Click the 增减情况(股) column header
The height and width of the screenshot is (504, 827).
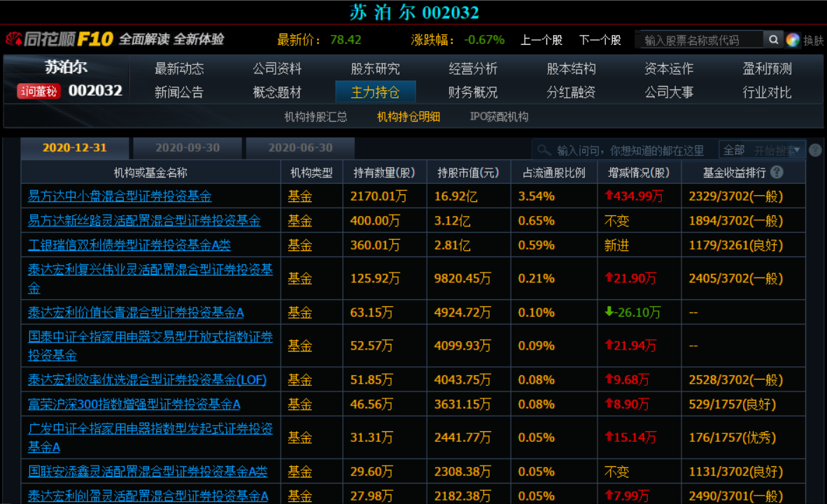coord(639,173)
